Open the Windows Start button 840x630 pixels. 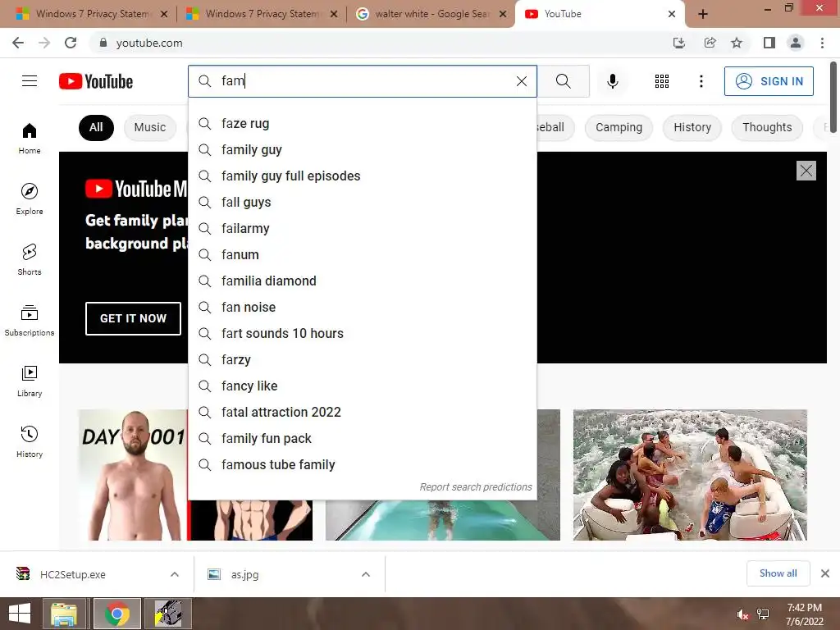pos(20,614)
